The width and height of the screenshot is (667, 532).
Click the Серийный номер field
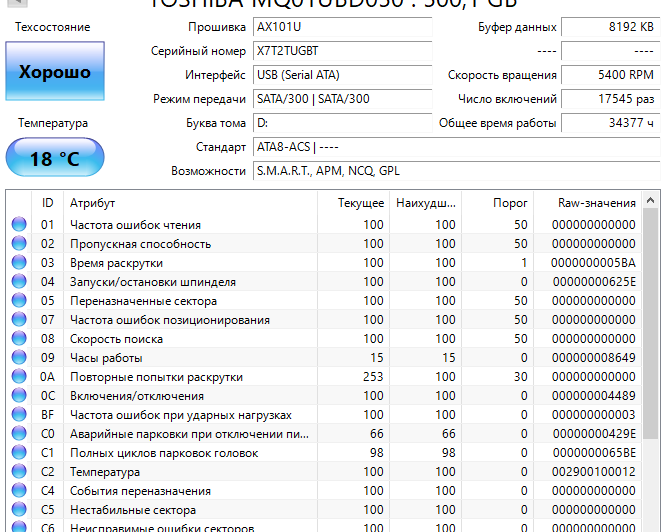[x=340, y=51]
